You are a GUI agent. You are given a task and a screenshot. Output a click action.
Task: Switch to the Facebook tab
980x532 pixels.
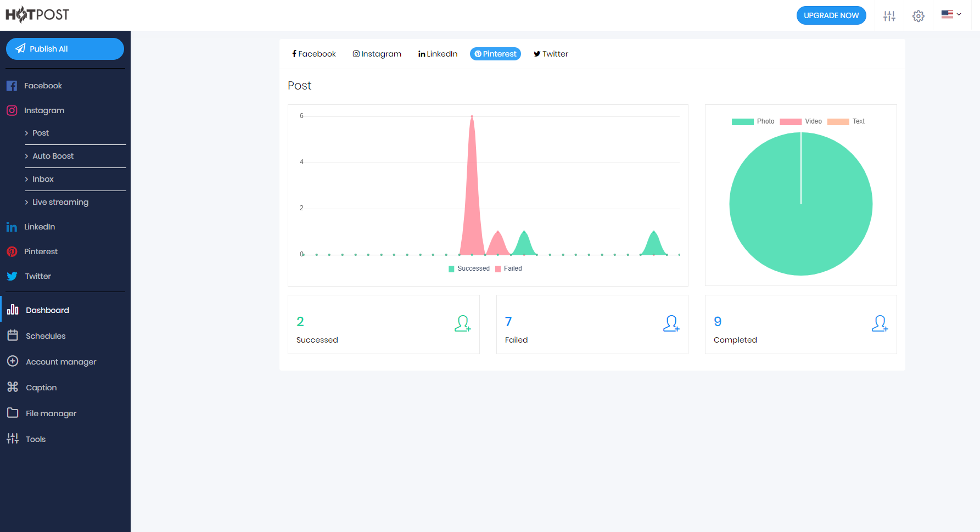pyautogui.click(x=314, y=54)
